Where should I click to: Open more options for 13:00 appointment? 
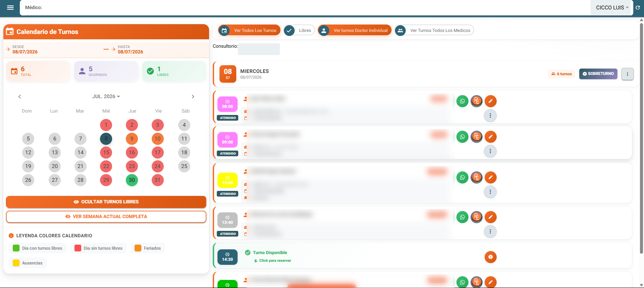click(x=490, y=192)
